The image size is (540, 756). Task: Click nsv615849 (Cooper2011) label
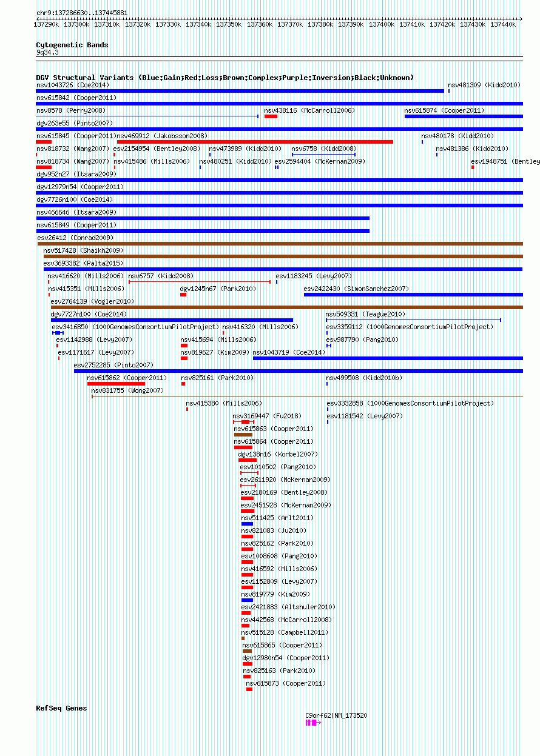tap(76, 225)
